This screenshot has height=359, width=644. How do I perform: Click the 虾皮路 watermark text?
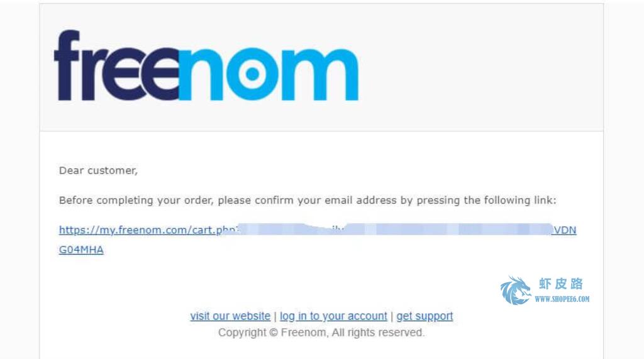[x=560, y=284]
